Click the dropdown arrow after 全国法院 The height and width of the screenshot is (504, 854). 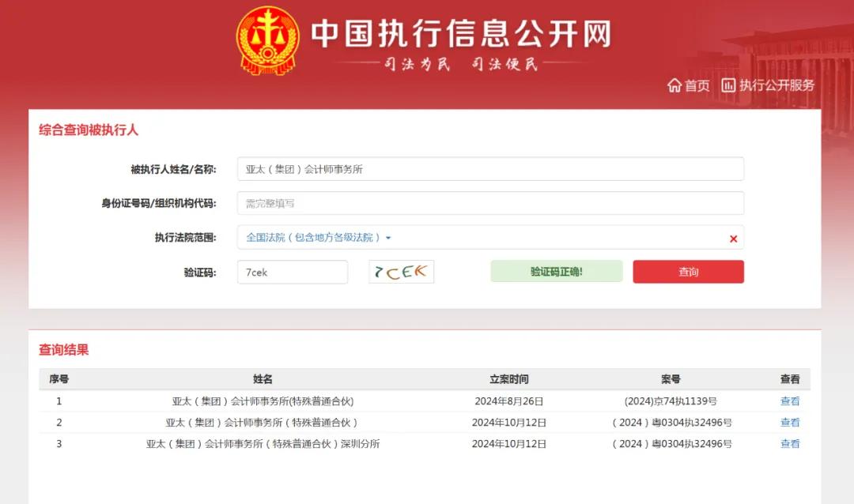coord(387,238)
